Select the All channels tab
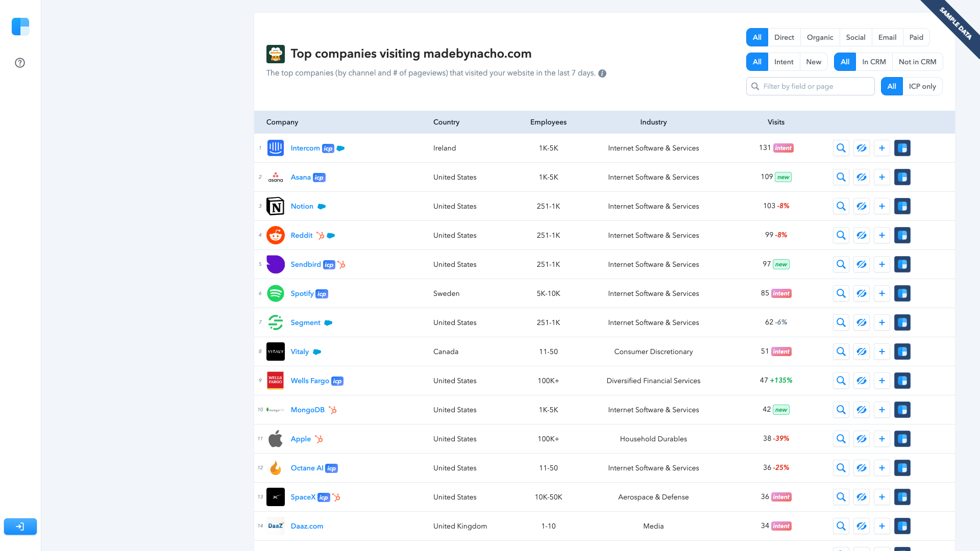 (757, 37)
